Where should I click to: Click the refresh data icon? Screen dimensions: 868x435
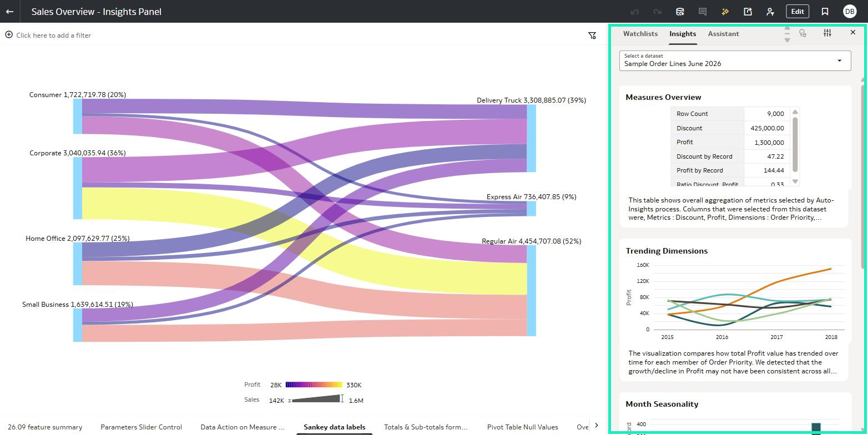click(x=680, y=11)
